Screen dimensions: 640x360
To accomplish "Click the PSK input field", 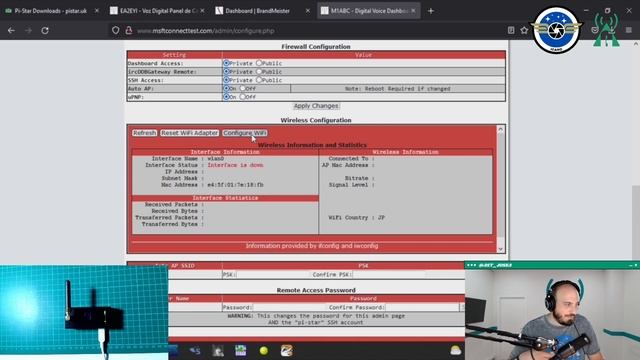I will click(x=272, y=274).
